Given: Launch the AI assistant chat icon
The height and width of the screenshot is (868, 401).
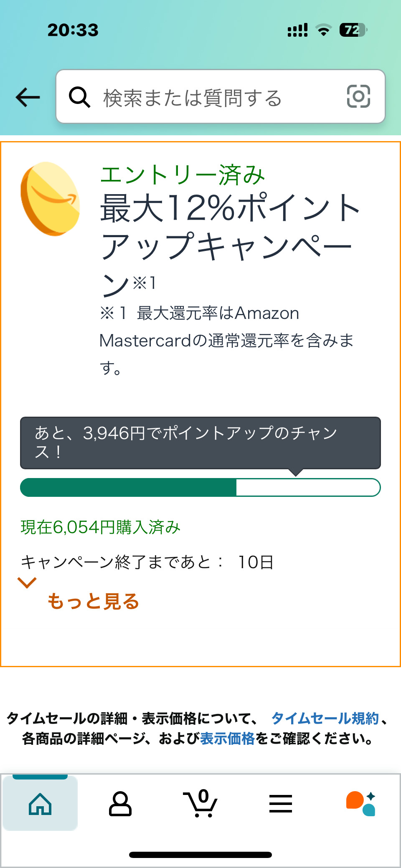Looking at the screenshot, I should tap(361, 803).
